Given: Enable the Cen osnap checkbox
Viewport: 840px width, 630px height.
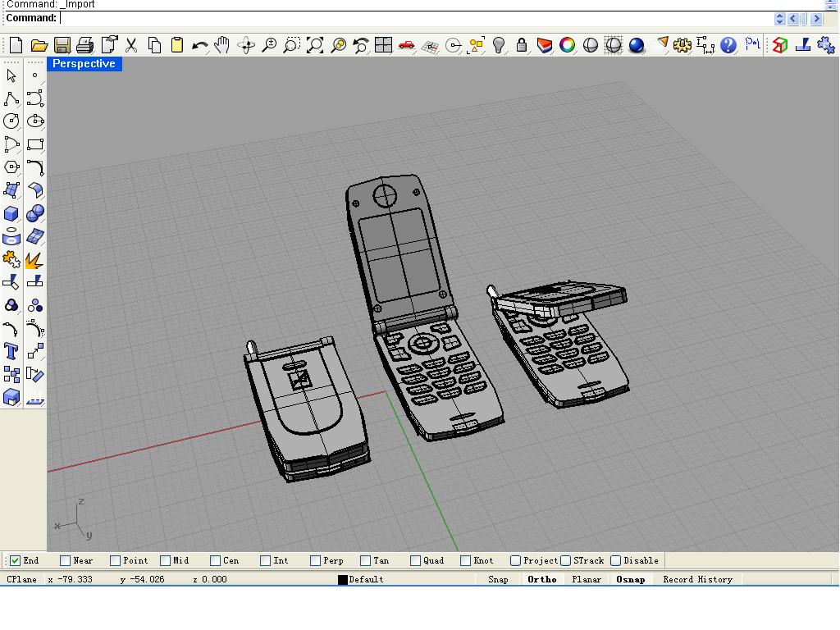Looking at the screenshot, I should [x=215, y=561].
